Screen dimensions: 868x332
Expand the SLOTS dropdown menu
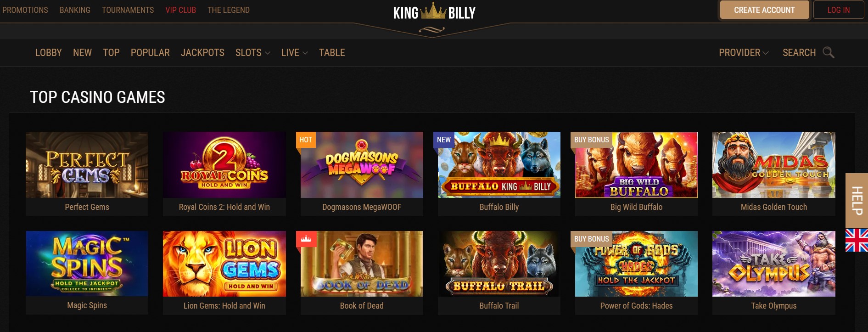[252, 53]
